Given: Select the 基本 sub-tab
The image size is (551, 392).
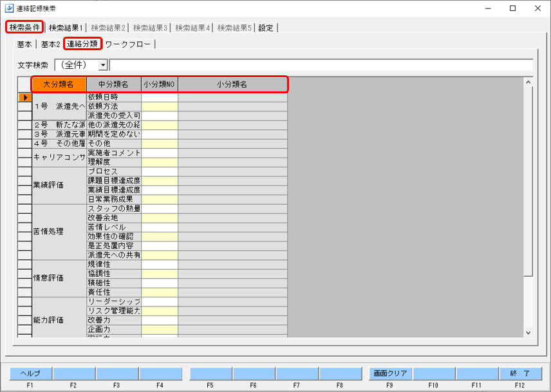Looking at the screenshot, I should click(24, 44).
